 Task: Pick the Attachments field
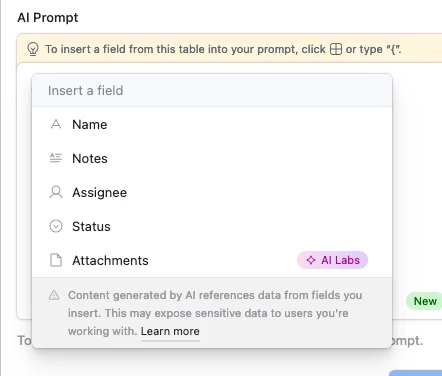[x=212, y=260]
